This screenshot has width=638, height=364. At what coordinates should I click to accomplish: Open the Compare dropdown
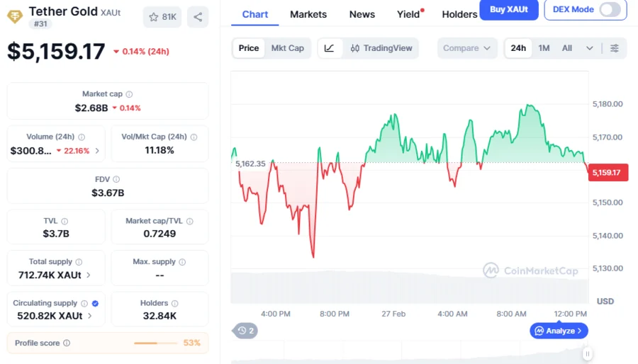point(466,48)
